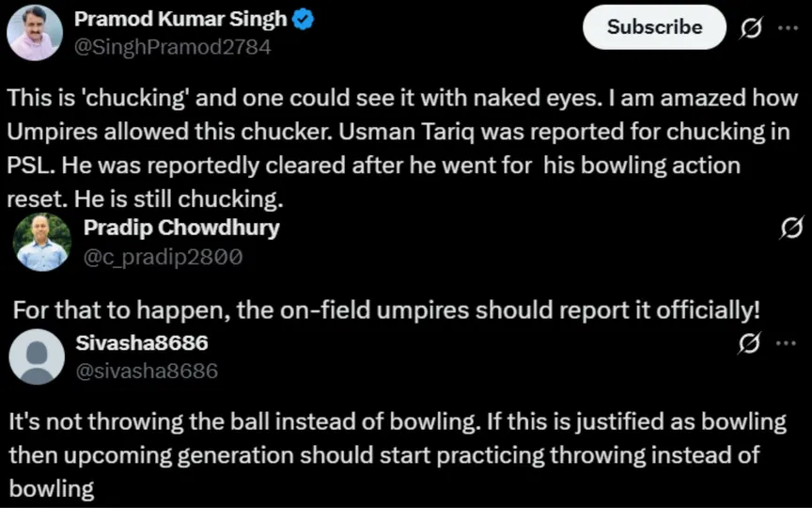This screenshot has height=508, width=812.
Task: Open more options on Sivasha8686's reply
Action: pos(788,344)
